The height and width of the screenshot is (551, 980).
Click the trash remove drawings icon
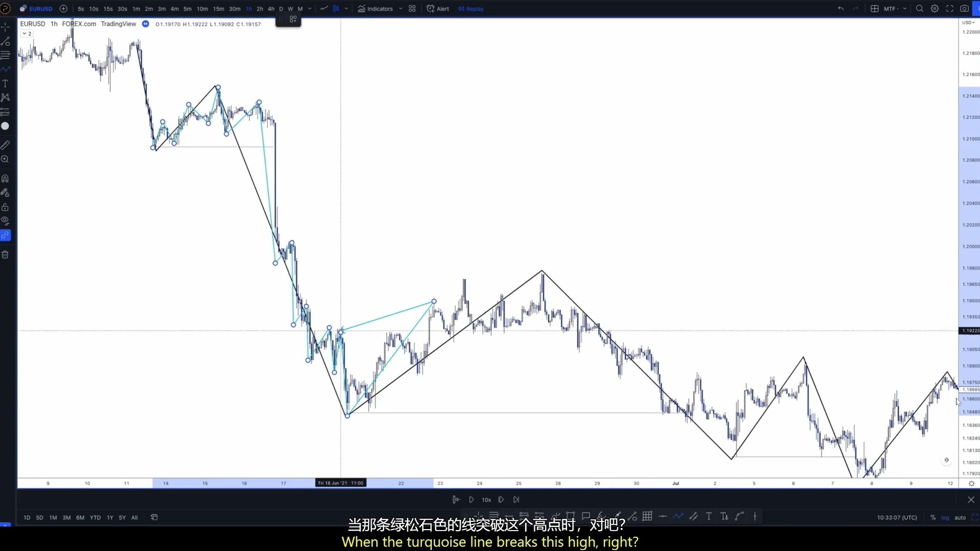[5, 255]
